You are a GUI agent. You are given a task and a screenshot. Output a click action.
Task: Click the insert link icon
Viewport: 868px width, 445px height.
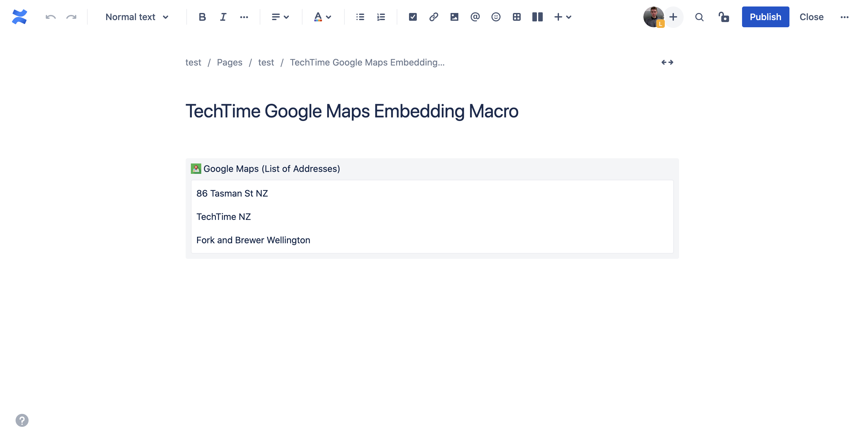coord(433,17)
